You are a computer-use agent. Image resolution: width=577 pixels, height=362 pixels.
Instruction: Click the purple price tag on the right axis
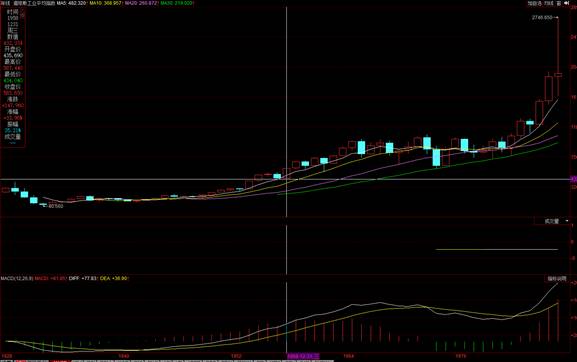(574, 179)
